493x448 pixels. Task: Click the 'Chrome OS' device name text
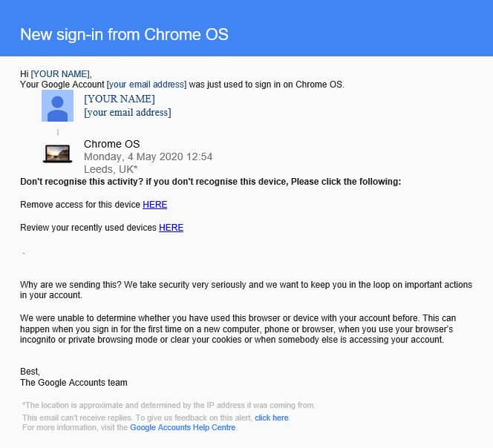111,144
